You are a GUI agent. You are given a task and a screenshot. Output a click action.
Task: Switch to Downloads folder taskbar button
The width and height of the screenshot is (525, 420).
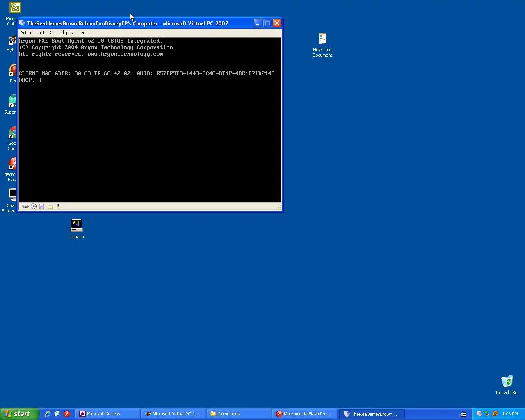239,414
